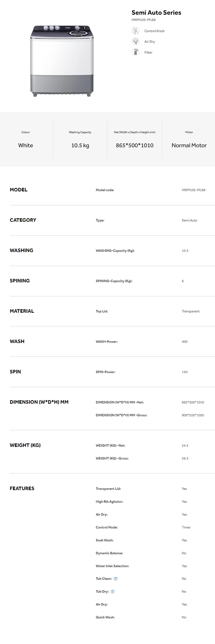
Task: Click the Control Knob feature icon
Action: click(x=135, y=31)
